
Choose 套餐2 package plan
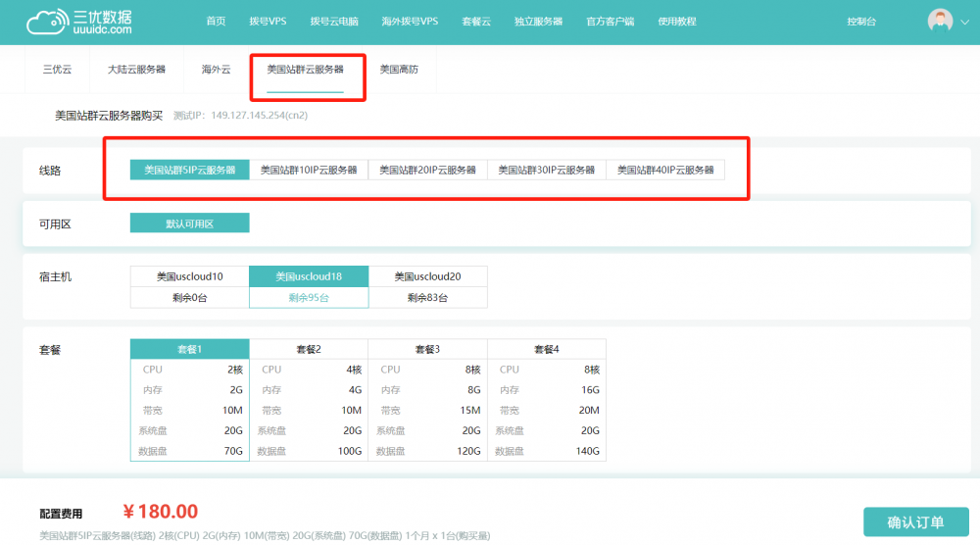[x=309, y=349]
